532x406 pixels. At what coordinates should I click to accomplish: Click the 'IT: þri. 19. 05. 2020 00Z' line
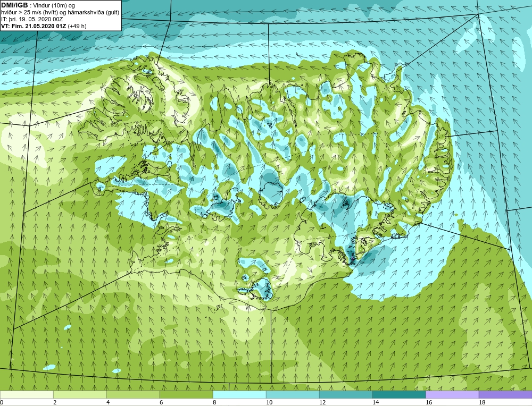coord(32,19)
